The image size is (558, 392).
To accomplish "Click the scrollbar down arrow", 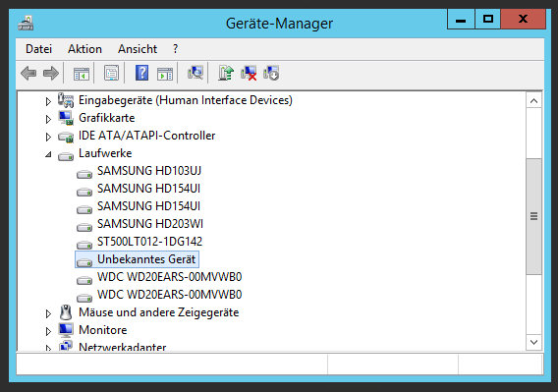I will [x=533, y=343].
